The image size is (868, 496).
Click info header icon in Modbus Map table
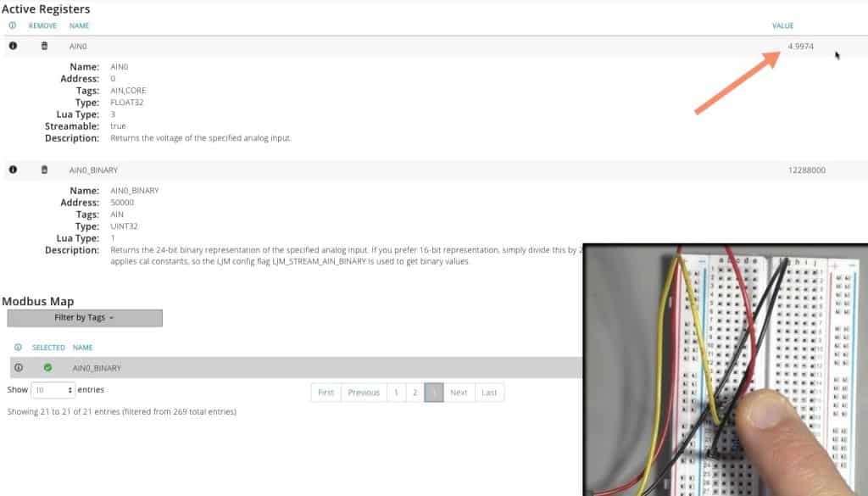pos(18,347)
